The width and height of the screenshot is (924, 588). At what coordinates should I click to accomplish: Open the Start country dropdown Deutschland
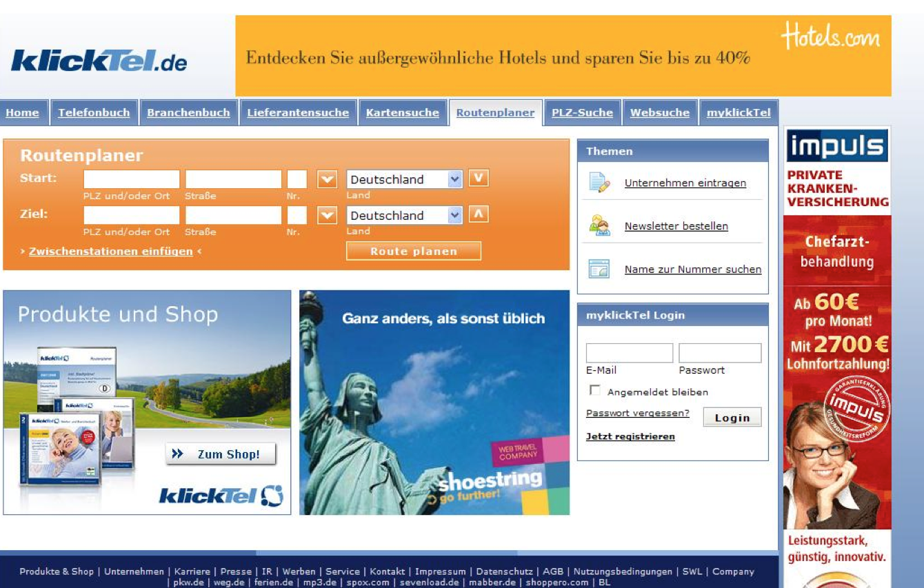pyautogui.click(x=404, y=179)
